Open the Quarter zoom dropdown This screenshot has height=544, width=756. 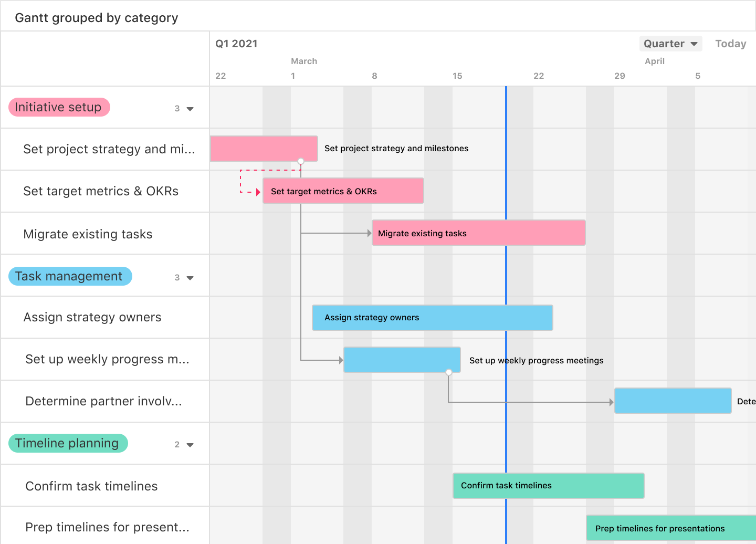tap(670, 44)
